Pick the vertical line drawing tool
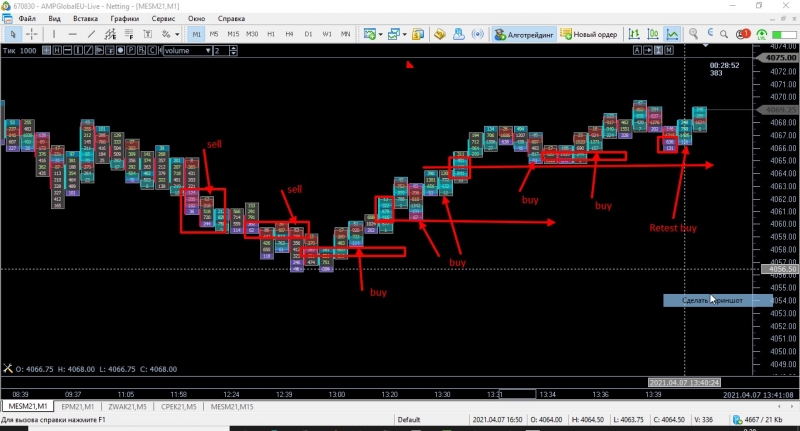This screenshot has height=431, width=800. point(54,34)
